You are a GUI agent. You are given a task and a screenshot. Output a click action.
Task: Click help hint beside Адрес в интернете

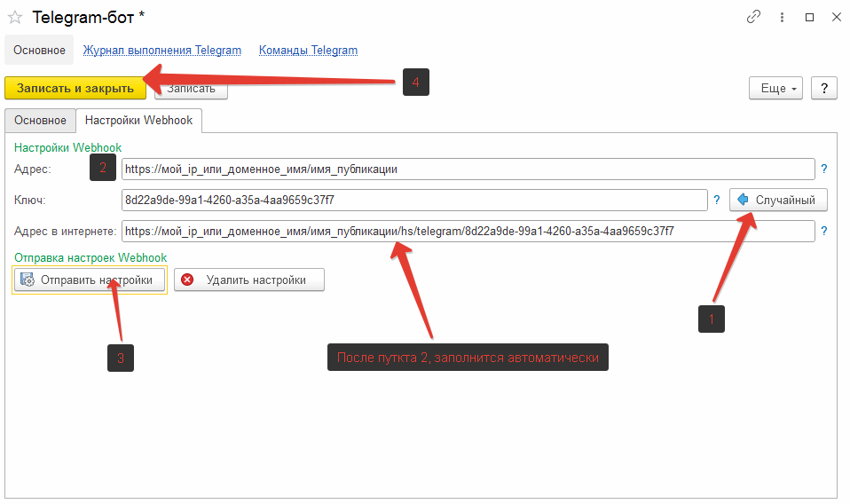[x=823, y=232]
